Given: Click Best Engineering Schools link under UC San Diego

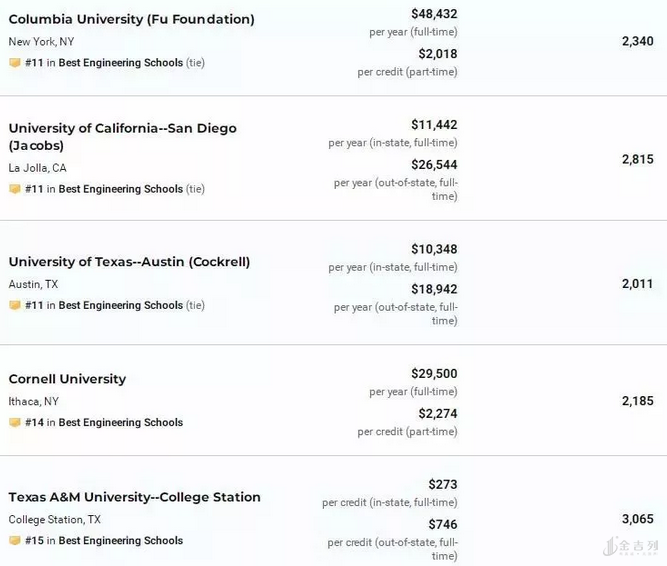Looking at the screenshot, I should pos(120,189).
